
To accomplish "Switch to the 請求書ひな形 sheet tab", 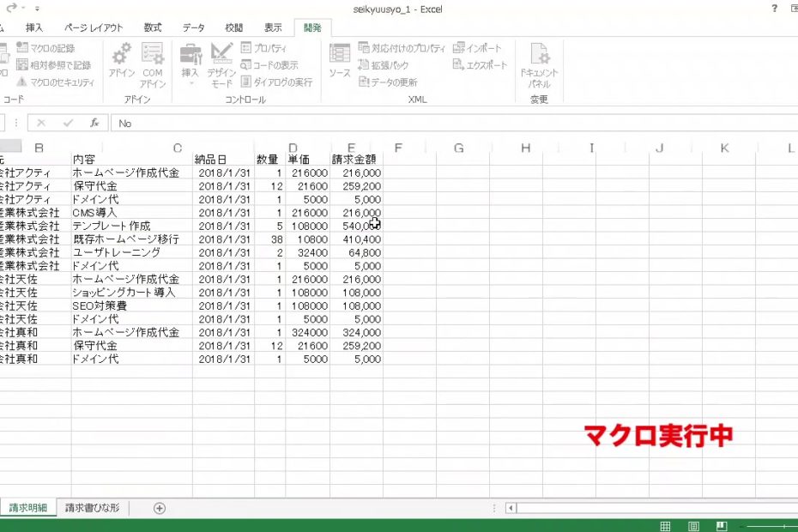I will coord(92,508).
